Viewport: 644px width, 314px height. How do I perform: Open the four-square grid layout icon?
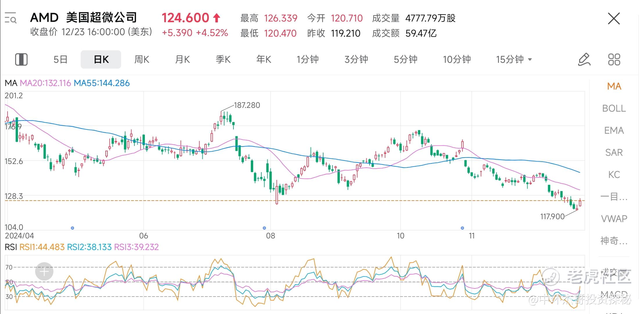614,59
